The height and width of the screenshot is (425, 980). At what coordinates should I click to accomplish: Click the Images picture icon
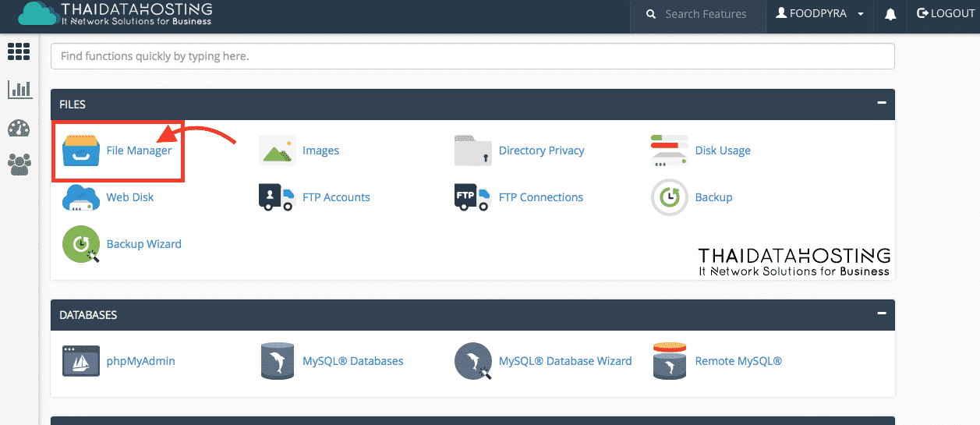[x=278, y=151]
